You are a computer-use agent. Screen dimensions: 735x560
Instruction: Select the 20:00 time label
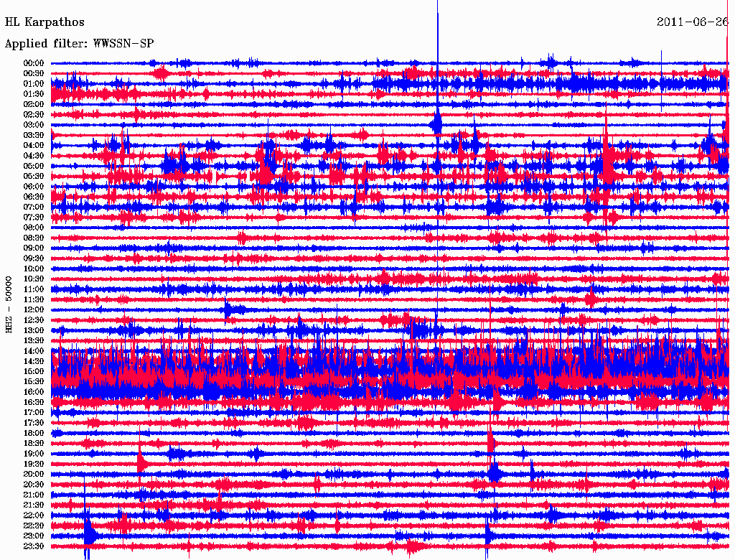tap(34, 475)
